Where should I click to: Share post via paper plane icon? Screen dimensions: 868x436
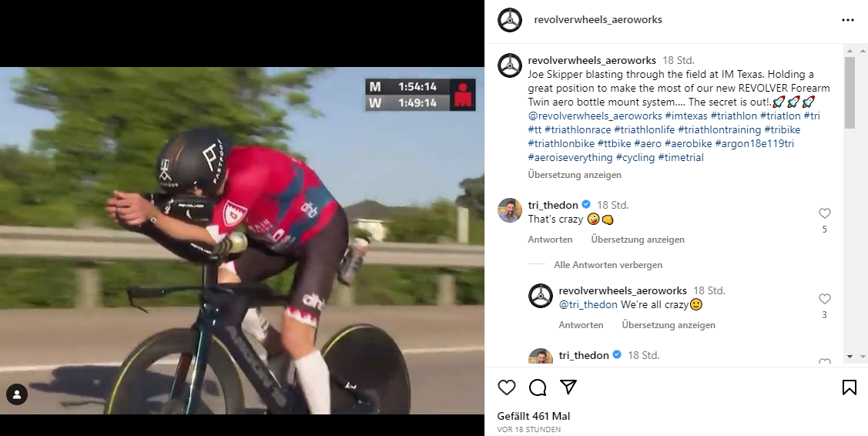[x=568, y=387]
